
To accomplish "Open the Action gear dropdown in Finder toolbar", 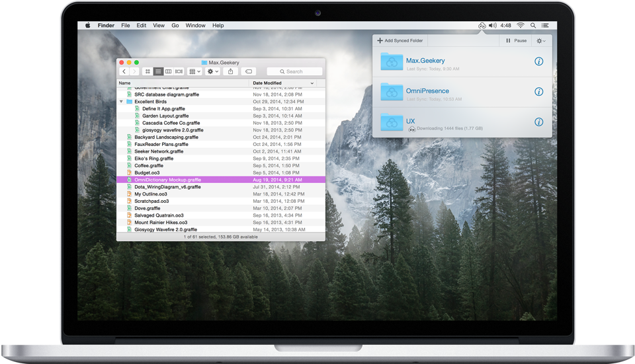I will click(x=213, y=71).
